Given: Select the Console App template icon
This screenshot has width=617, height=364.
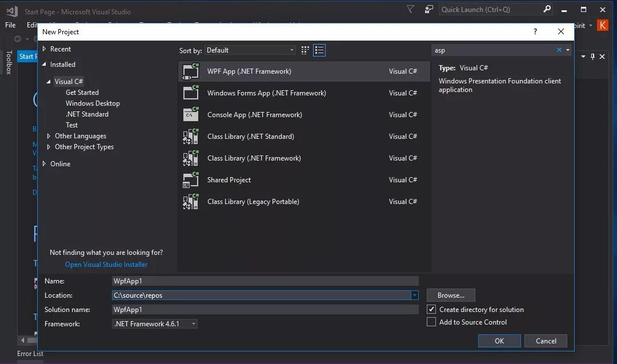Looking at the screenshot, I should coord(191,114).
